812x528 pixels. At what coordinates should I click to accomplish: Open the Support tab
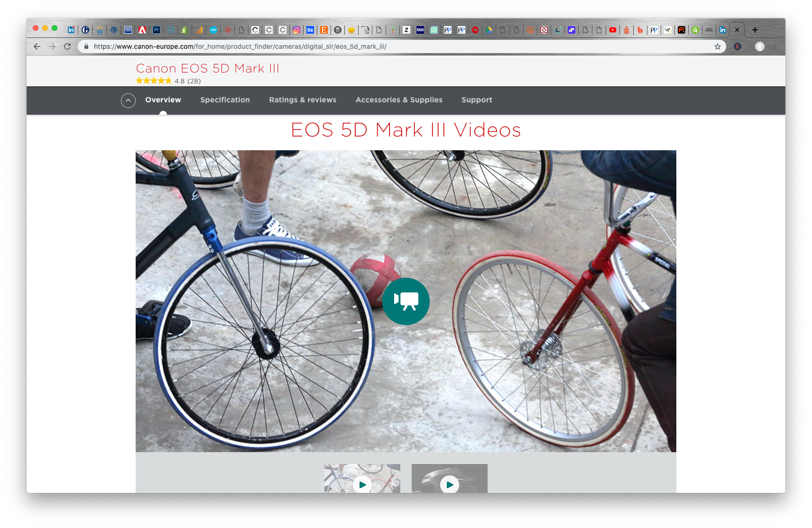coord(477,100)
